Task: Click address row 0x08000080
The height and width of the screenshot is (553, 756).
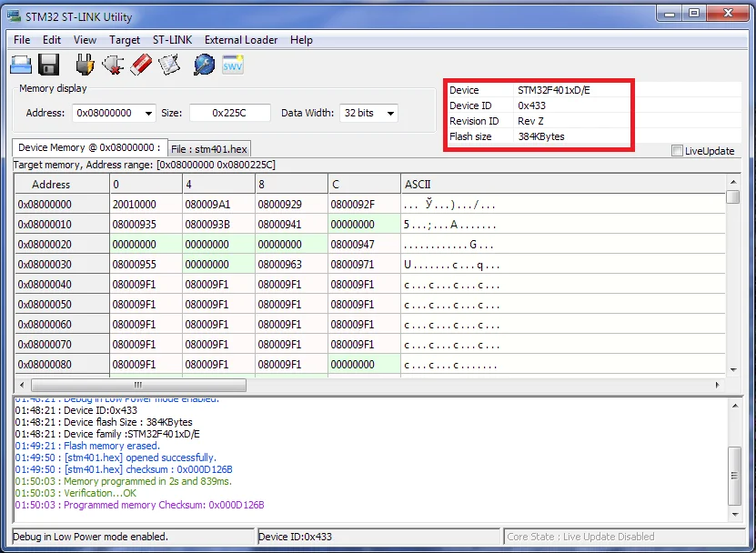Action: [x=62, y=365]
